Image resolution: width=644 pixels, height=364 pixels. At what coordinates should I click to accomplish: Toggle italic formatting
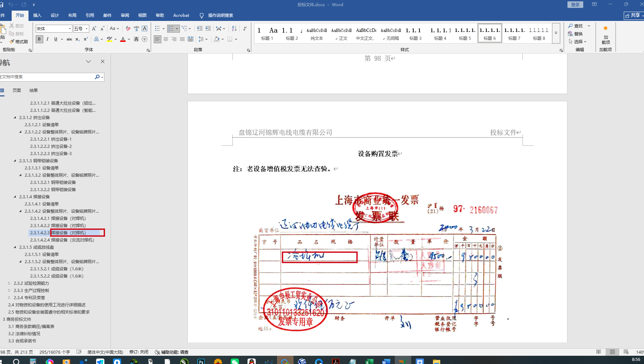47,39
